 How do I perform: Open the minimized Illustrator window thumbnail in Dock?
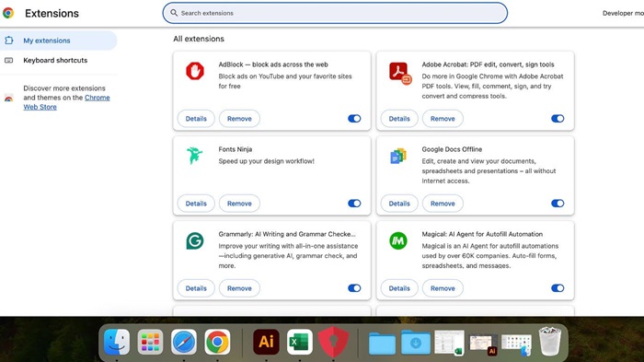(x=483, y=344)
